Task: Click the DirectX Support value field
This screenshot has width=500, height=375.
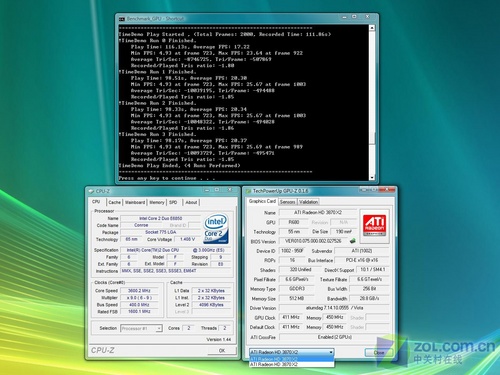Action: point(373,269)
